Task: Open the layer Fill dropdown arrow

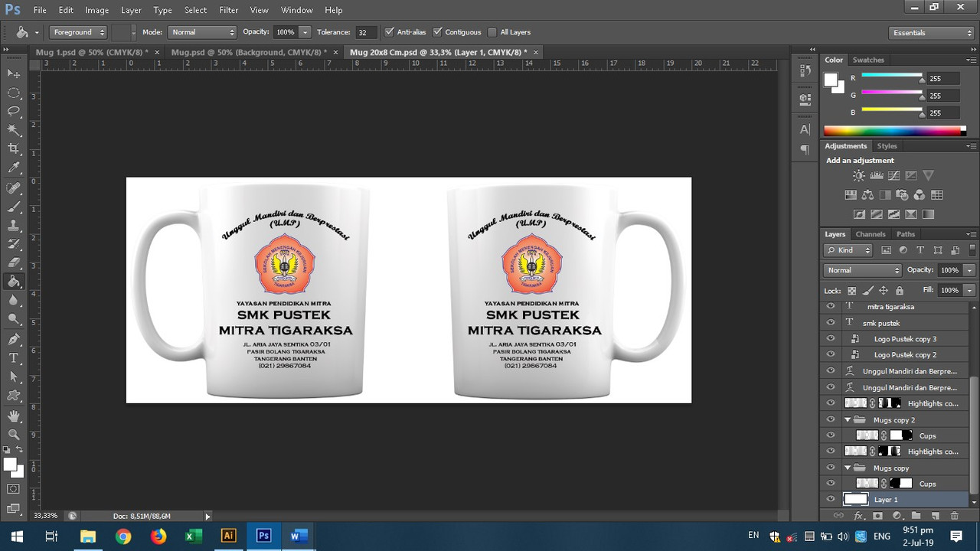Action: click(x=969, y=291)
